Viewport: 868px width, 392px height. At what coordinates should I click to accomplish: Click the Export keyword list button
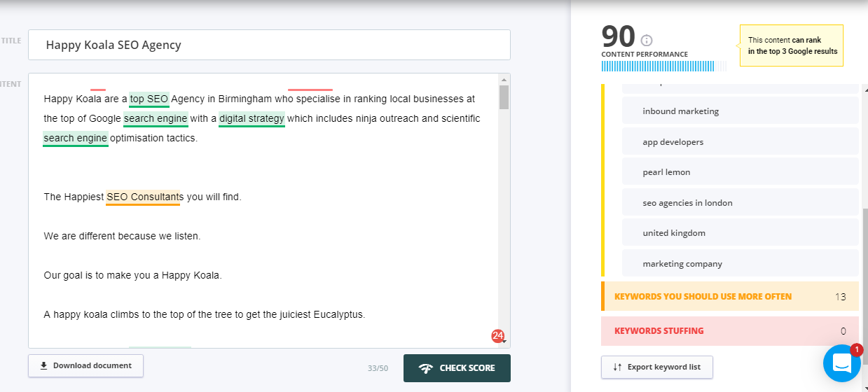656,367
